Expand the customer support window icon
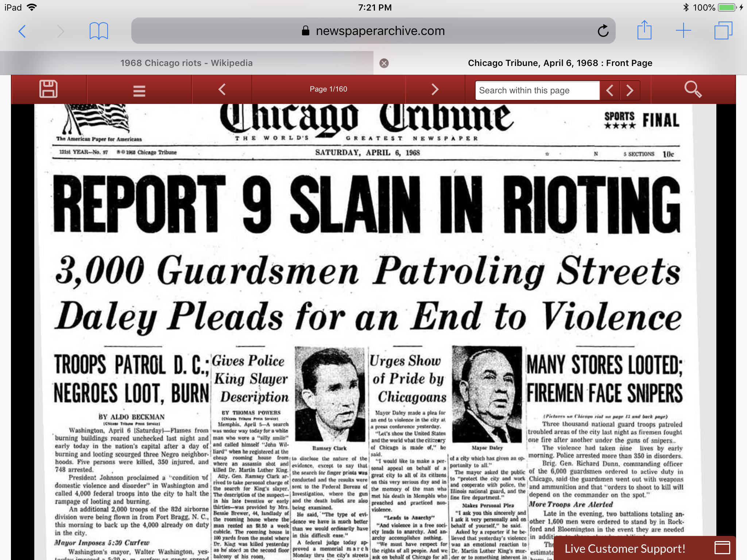The width and height of the screenshot is (747, 560). (722, 548)
